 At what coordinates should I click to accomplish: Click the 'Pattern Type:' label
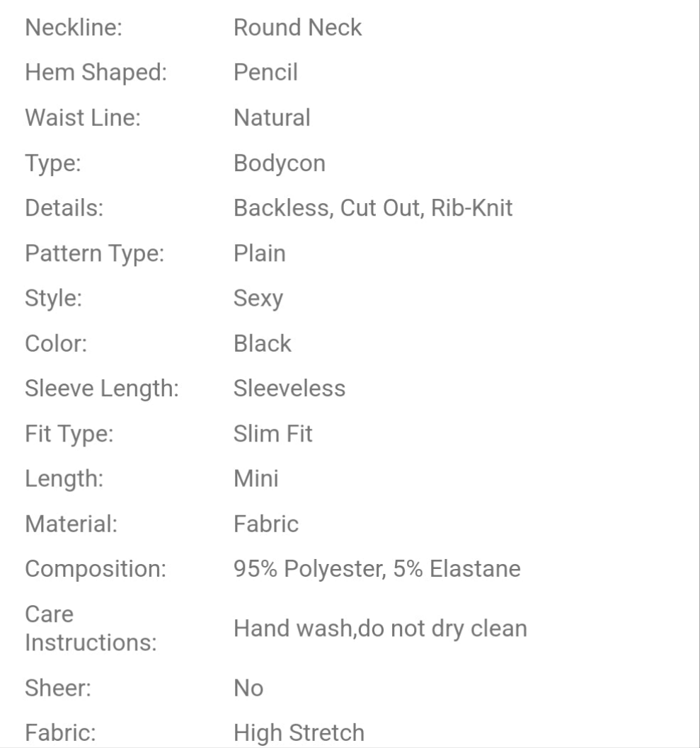(95, 253)
